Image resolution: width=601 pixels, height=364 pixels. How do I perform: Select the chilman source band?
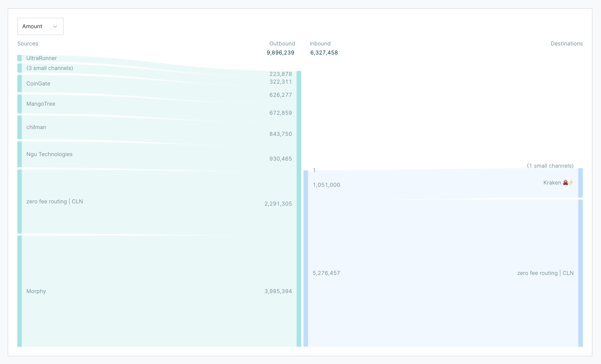pos(36,127)
